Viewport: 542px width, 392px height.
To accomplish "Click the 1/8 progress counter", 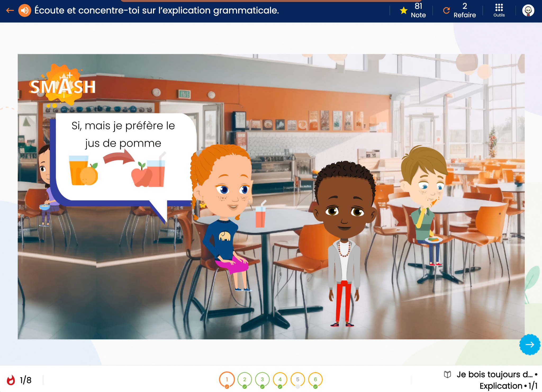I will (x=26, y=380).
